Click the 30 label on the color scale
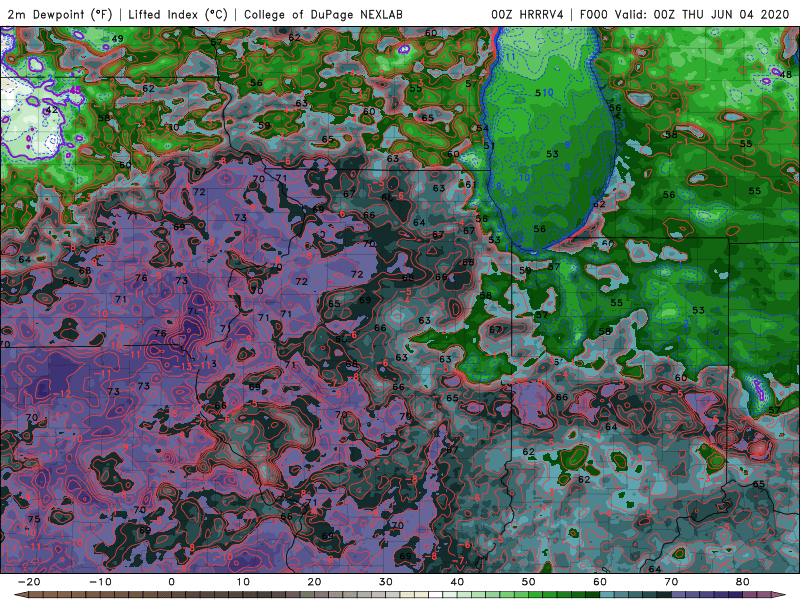 point(386,582)
